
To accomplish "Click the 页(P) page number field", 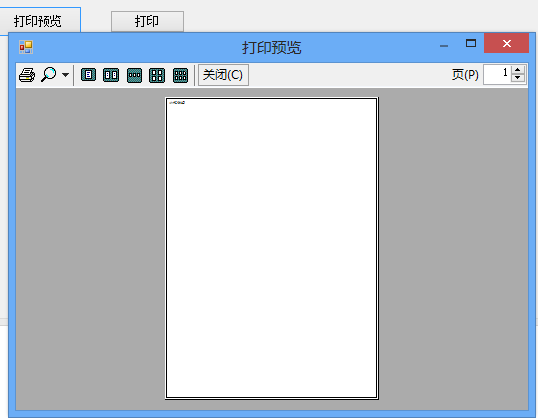I will pos(497,74).
